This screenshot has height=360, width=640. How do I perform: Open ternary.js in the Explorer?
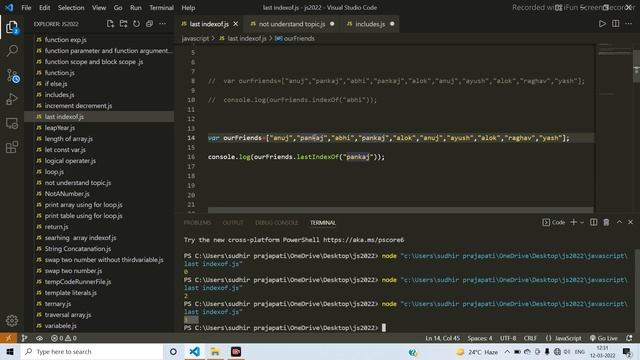58,304
